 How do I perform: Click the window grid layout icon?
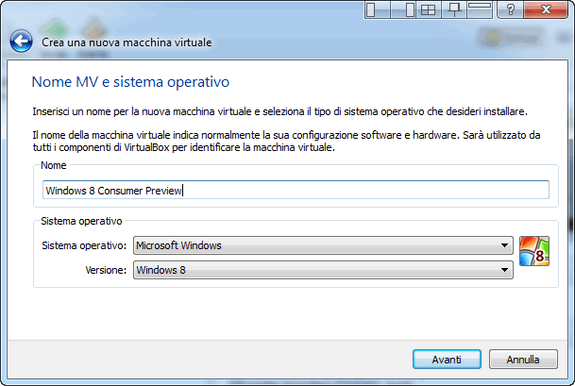pyautogui.click(x=428, y=10)
